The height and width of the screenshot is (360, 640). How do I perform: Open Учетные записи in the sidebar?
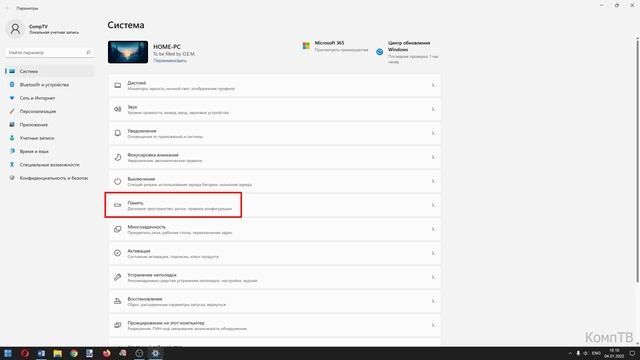49,138
